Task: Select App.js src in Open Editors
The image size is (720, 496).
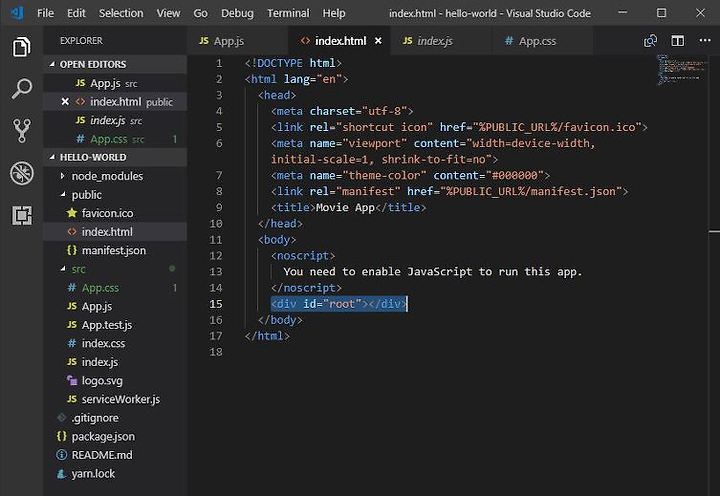Action: [115, 83]
